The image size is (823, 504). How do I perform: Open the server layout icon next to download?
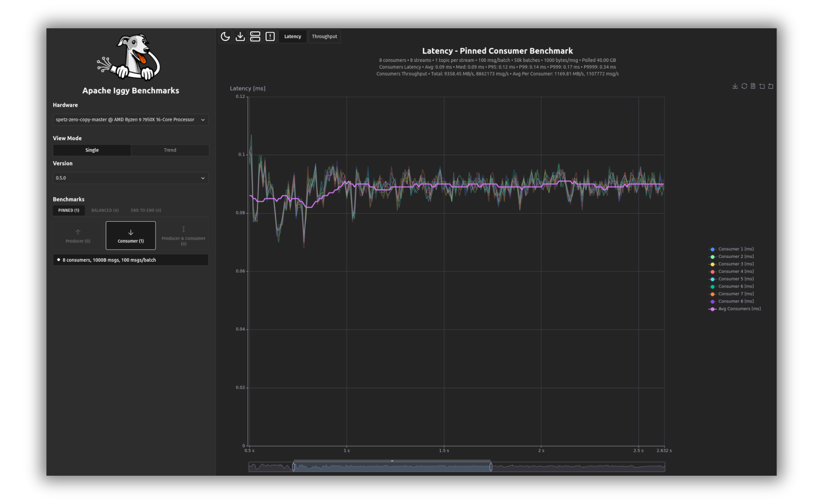tap(255, 36)
